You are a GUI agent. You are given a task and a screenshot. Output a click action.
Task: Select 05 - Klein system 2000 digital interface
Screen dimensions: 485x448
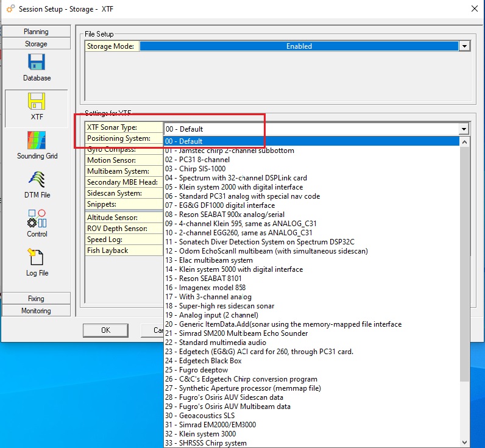[x=311, y=187]
